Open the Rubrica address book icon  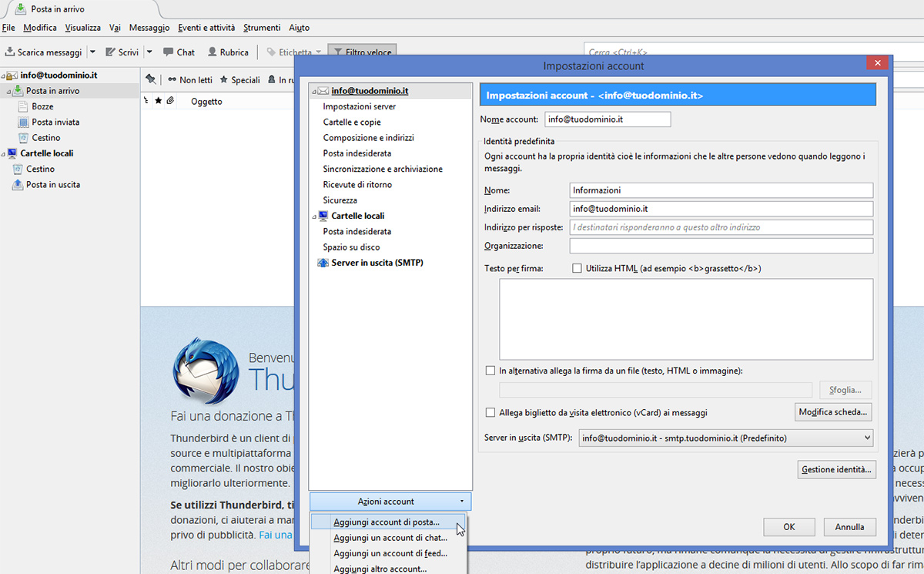(x=213, y=52)
